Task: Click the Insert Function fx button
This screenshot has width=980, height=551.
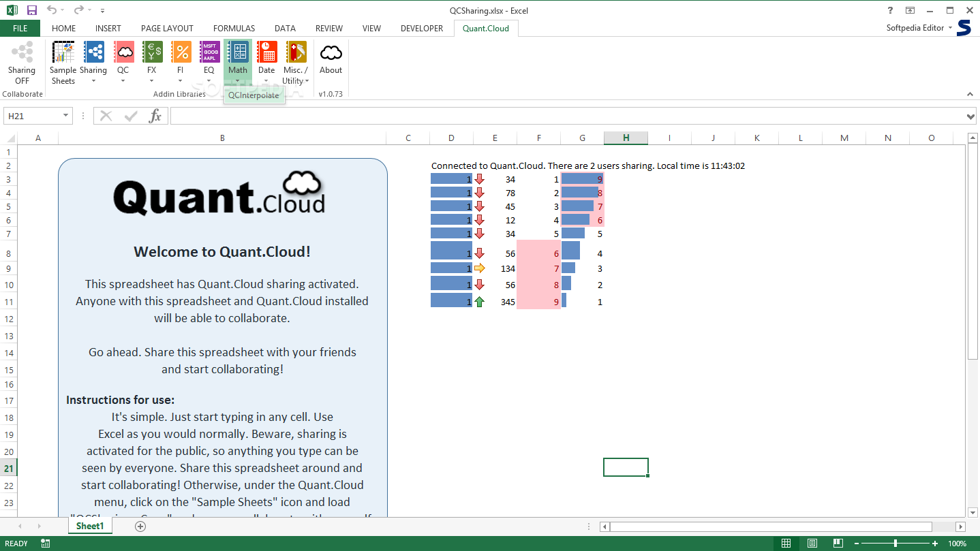Action: (155, 116)
